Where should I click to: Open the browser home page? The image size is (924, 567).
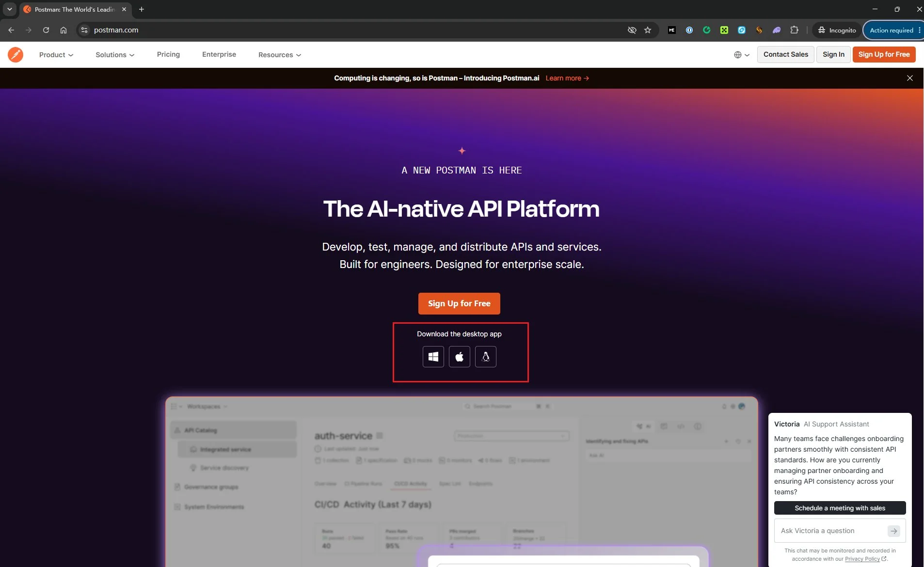click(x=64, y=30)
